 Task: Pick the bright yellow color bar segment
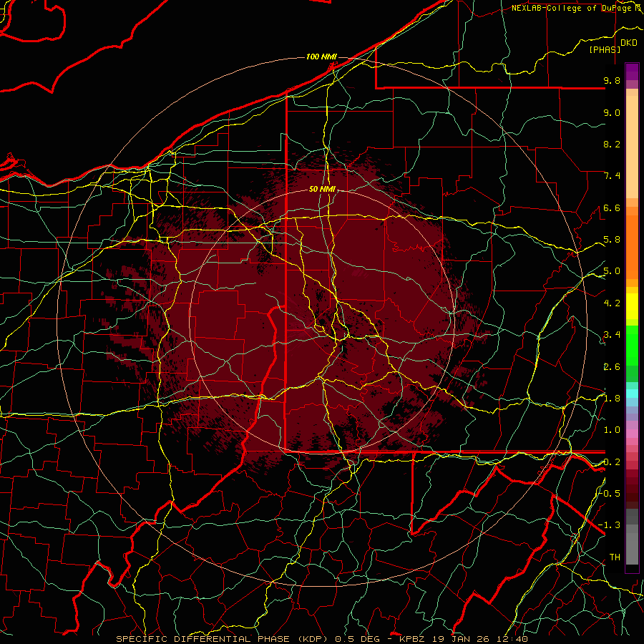[x=632, y=306]
